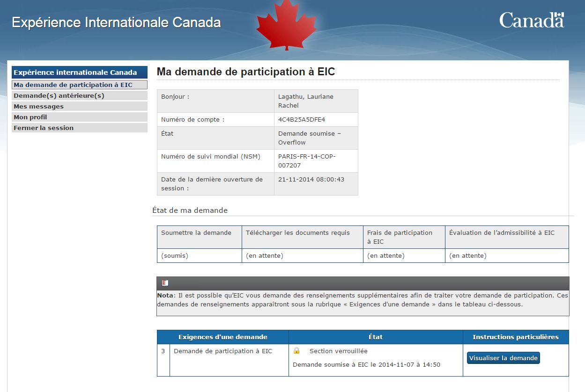Open Demande(s) antérieure(s) in the sidebar
585x392 pixels.
(x=80, y=95)
